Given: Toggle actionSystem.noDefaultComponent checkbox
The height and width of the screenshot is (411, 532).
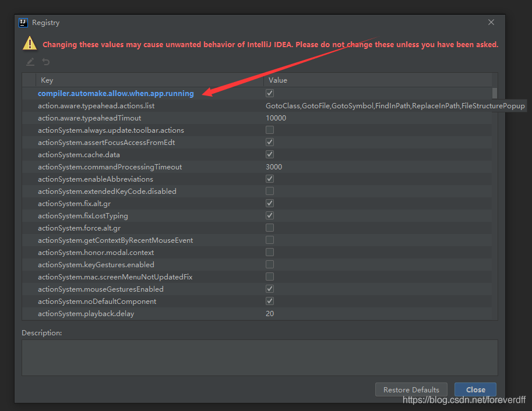Looking at the screenshot, I should pyautogui.click(x=270, y=301).
